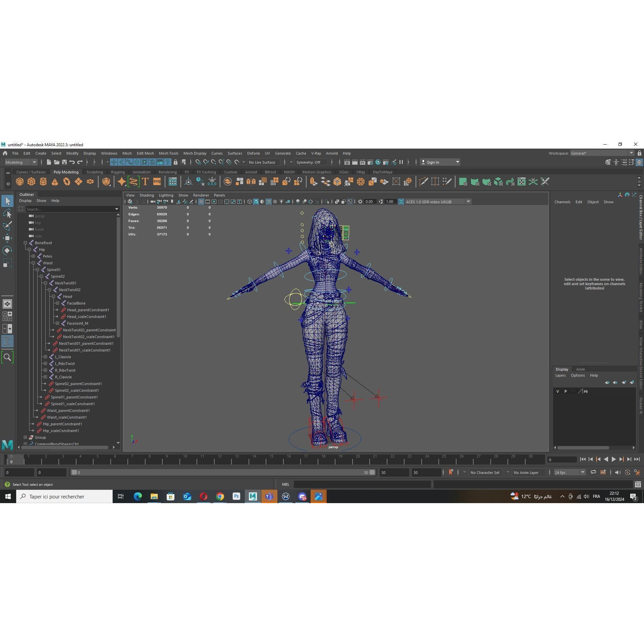The width and height of the screenshot is (644, 644).
Task: Create a polygon torus from the shelf
Action: [67, 182]
